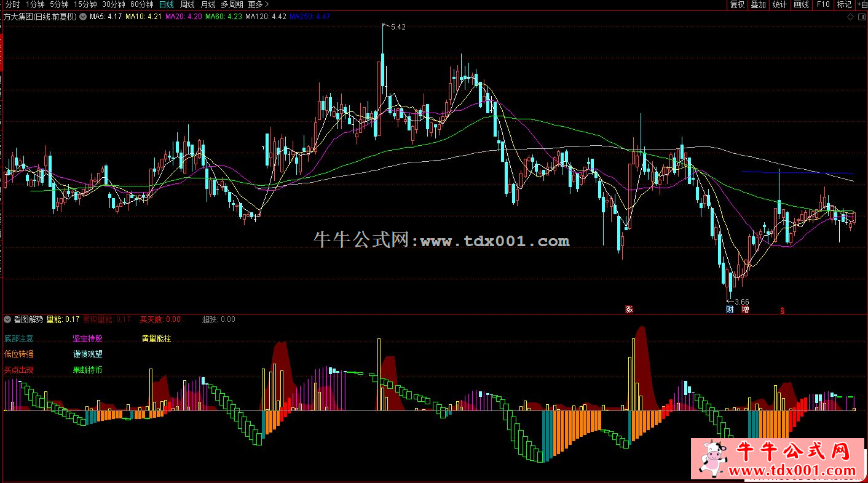The height and width of the screenshot is (483, 868).
Task: Click the 果断持币 legend label
Action: (88, 370)
